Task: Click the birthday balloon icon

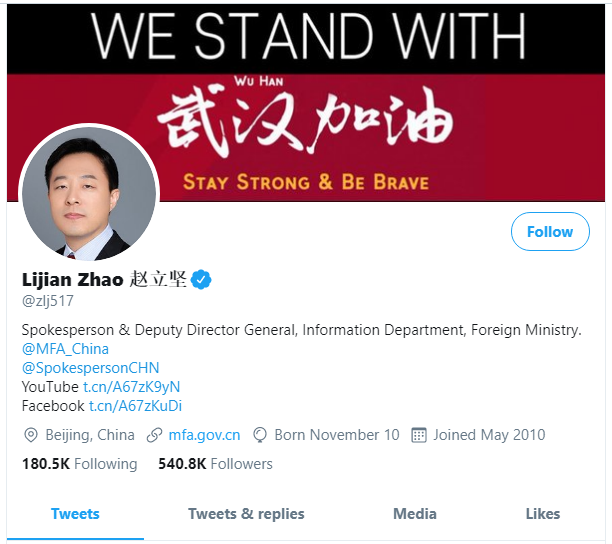Action: click(x=260, y=435)
